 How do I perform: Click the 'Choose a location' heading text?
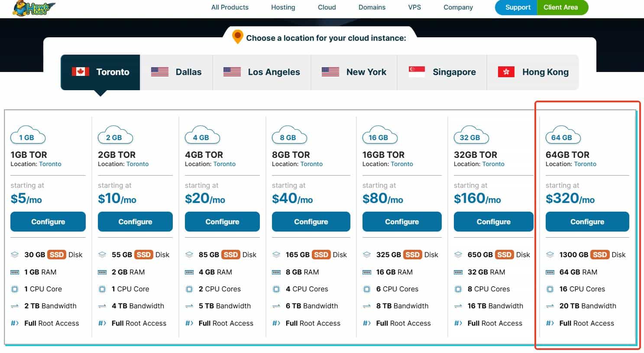point(326,38)
